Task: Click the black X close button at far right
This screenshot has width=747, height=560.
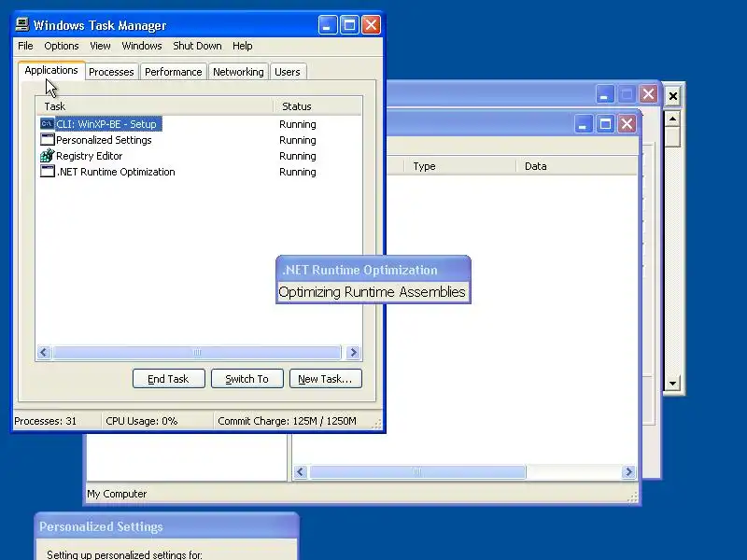Action: pyautogui.click(x=672, y=96)
